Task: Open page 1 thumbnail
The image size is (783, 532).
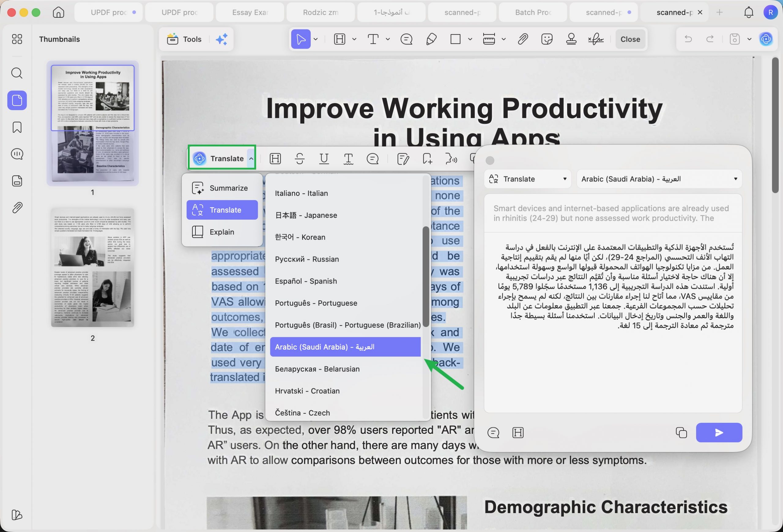Action: coord(92,123)
